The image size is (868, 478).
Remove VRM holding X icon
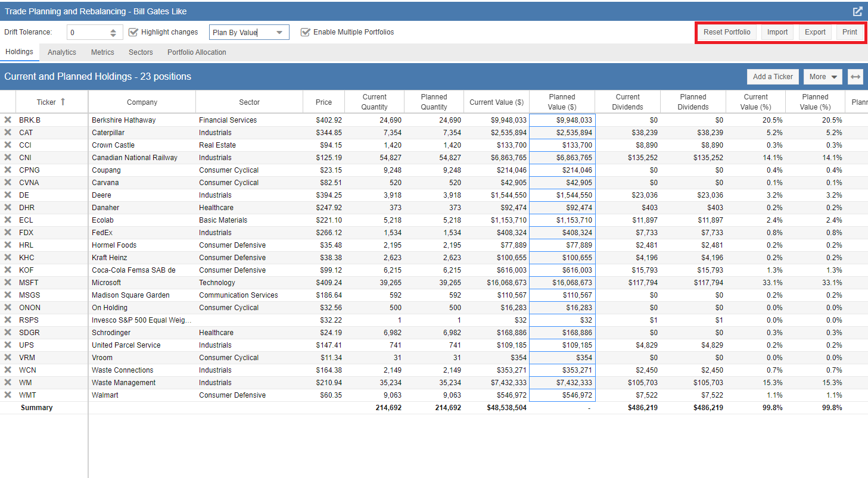coord(8,357)
